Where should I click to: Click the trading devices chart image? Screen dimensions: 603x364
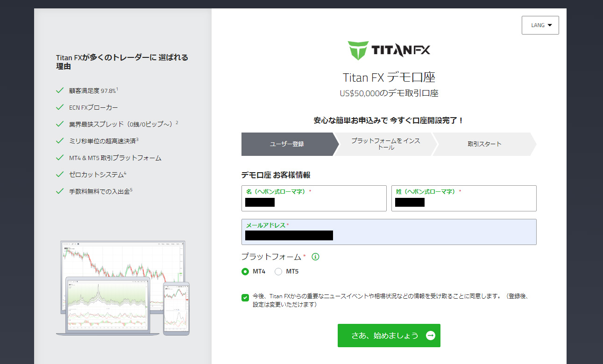pos(123,288)
